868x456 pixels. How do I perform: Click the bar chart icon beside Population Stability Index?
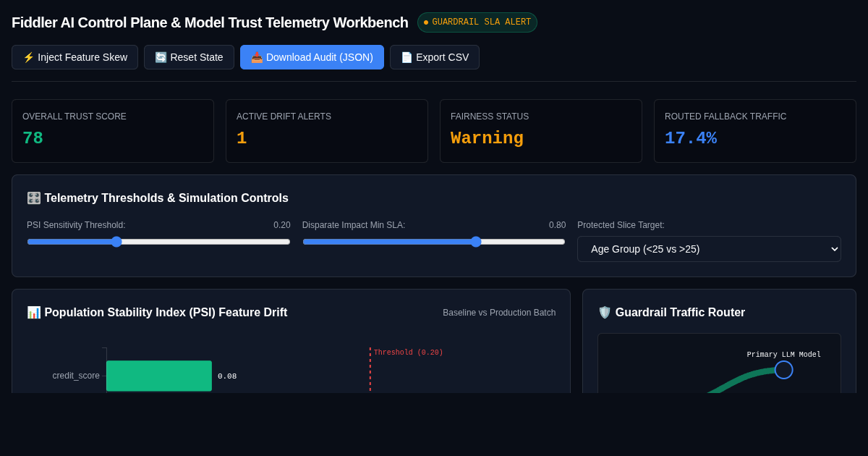click(x=34, y=313)
